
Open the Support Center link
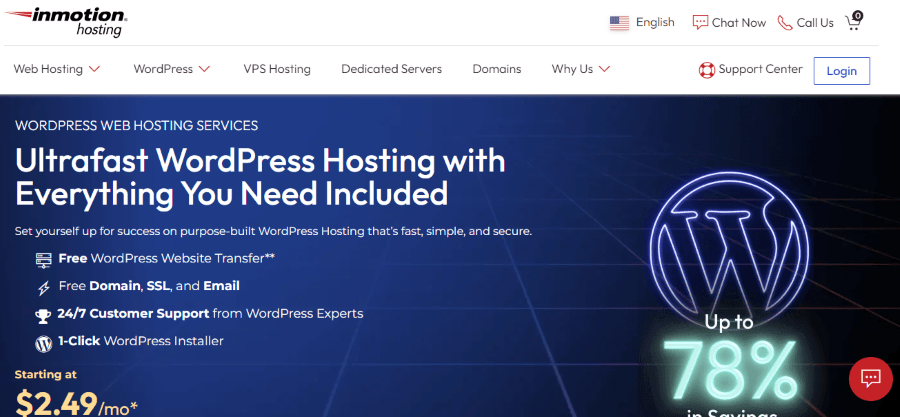(761, 69)
